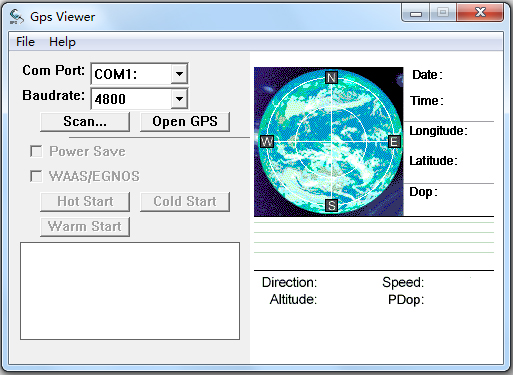Click the Open GPS button

coord(185,122)
